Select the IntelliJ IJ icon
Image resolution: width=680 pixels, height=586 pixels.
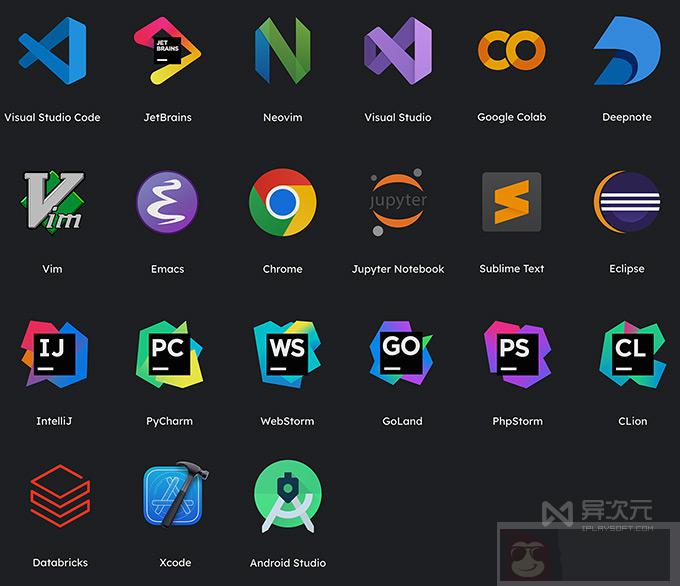coord(54,354)
